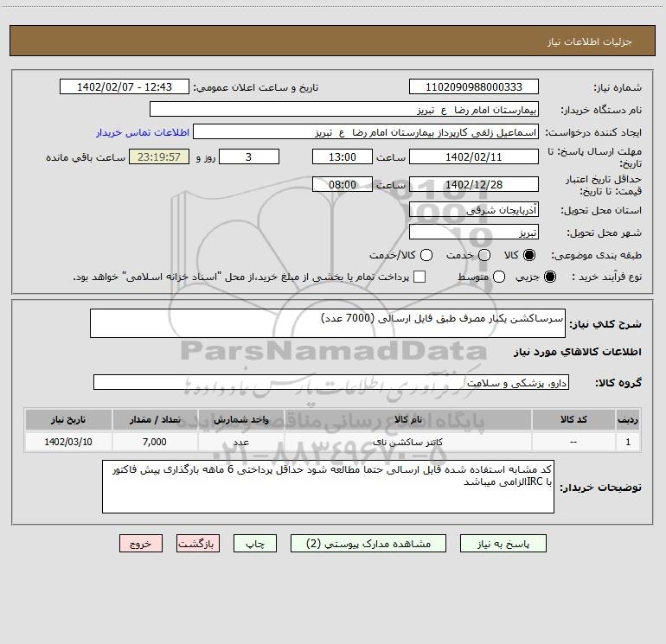Click the remaining days field showing 3

click(249, 156)
